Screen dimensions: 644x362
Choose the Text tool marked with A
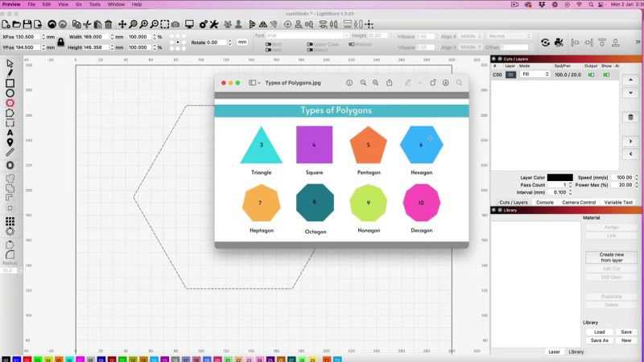[10, 134]
